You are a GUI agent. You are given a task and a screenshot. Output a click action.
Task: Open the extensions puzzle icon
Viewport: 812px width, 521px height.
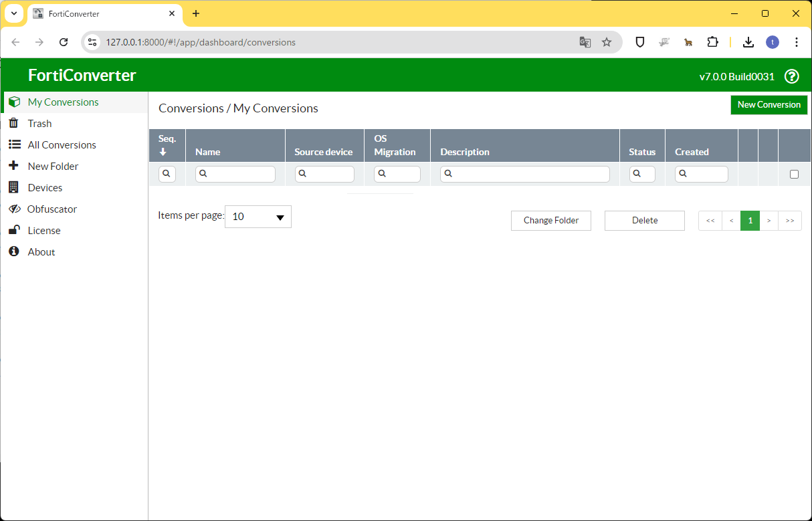pyautogui.click(x=712, y=42)
